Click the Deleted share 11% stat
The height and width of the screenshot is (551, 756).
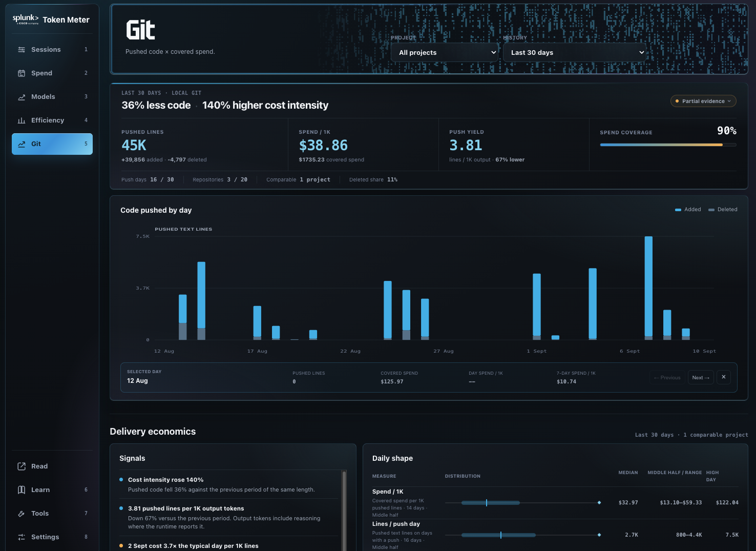pos(373,180)
